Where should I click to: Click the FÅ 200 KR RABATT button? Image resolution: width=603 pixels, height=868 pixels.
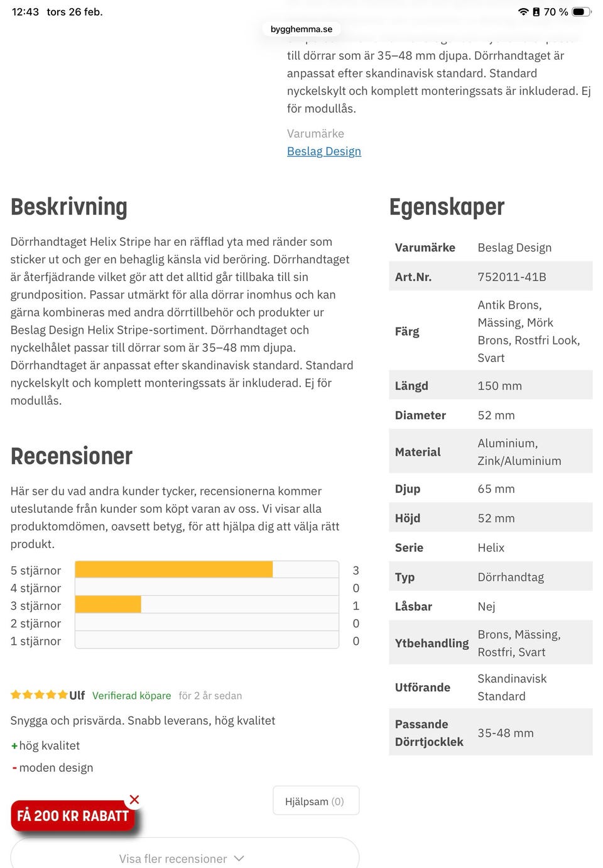point(73,816)
